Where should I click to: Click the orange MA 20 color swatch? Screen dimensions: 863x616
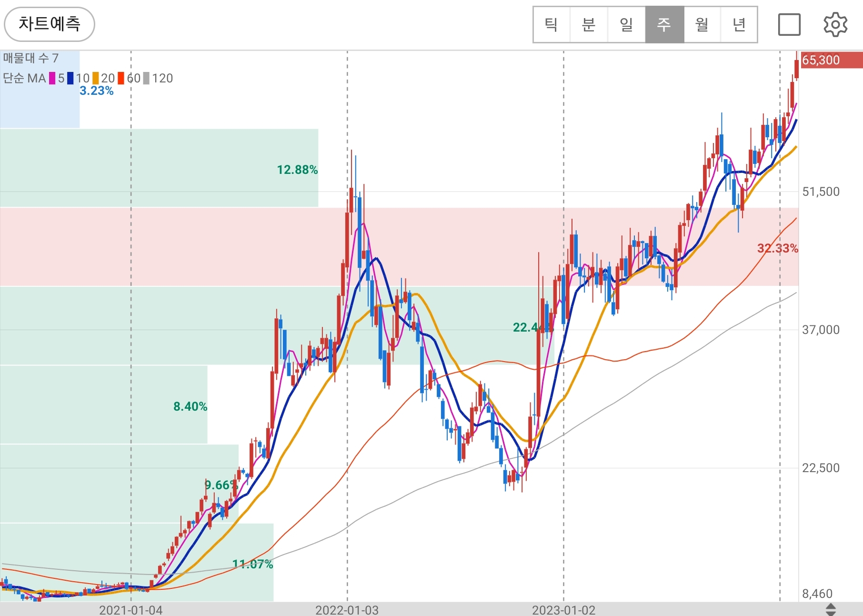pos(96,78)
